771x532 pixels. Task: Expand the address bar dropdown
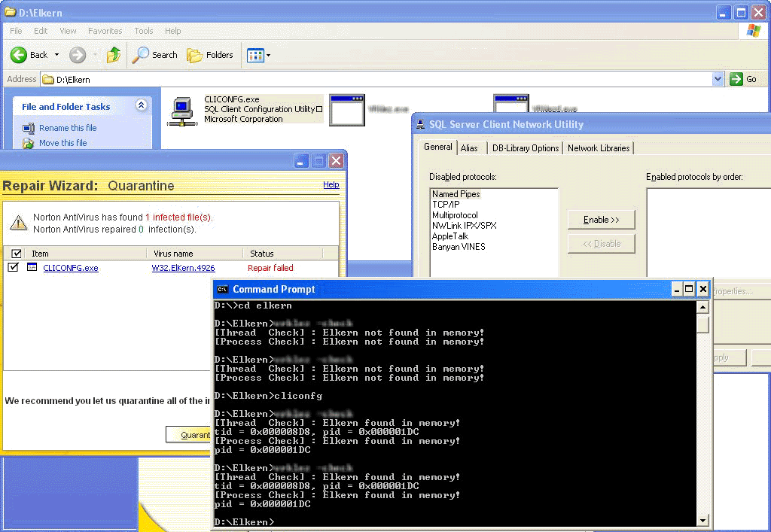coord(718,79)
